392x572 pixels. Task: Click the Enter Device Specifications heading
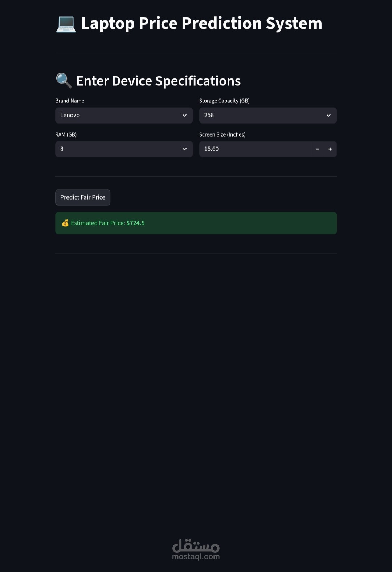(158, 81)
